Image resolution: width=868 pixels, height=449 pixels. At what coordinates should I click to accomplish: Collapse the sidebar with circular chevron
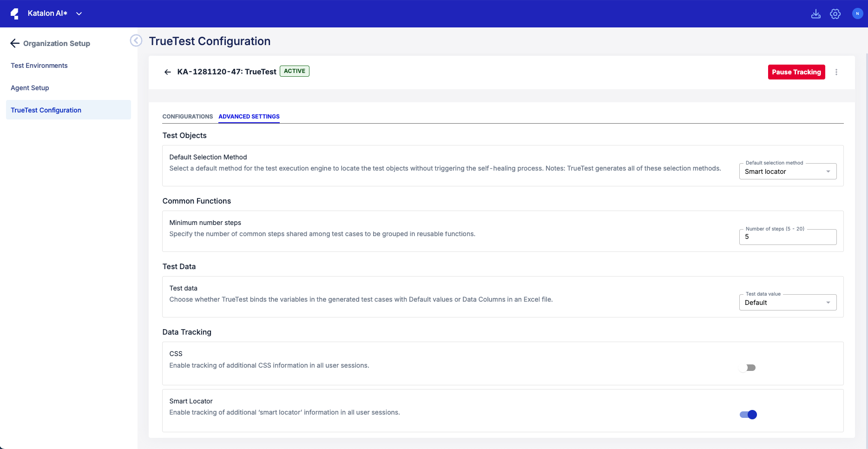136,41
